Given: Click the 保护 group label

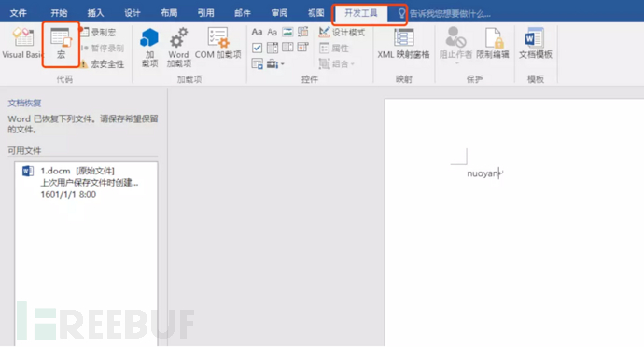Looking at the screenshot, I should coord(474,79).
